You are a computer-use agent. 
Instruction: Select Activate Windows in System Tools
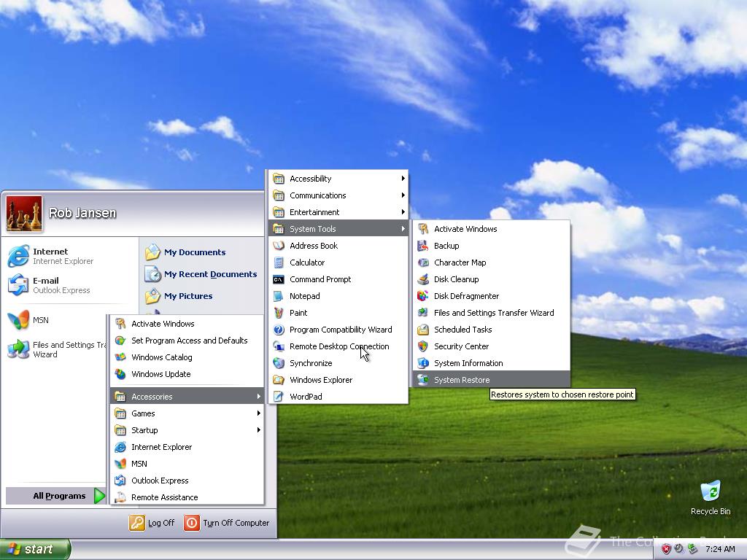pyautogui.click(x=491, y=229)
